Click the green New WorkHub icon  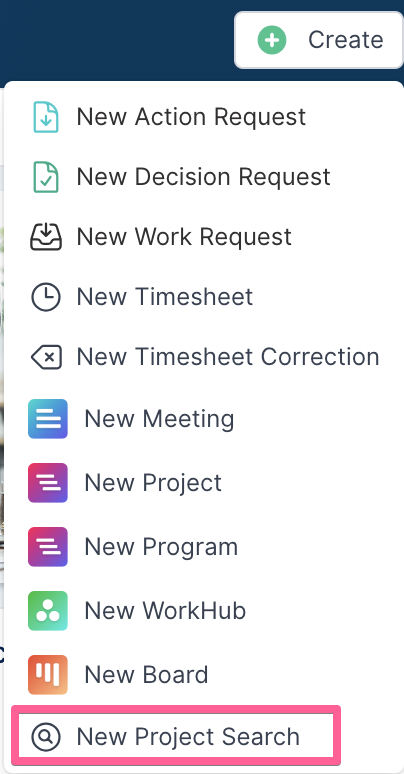[x=47, y=611]
